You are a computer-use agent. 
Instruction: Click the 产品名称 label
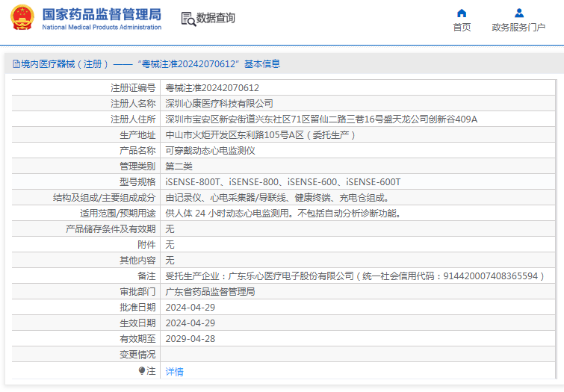pos(137,150)
